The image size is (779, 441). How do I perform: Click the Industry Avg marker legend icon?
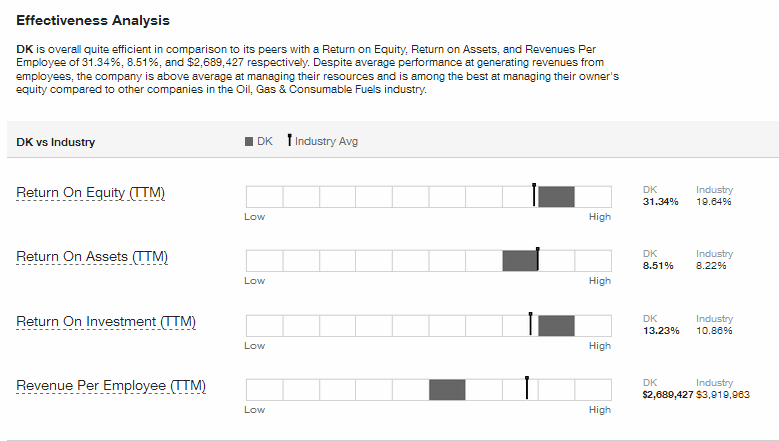289,140
